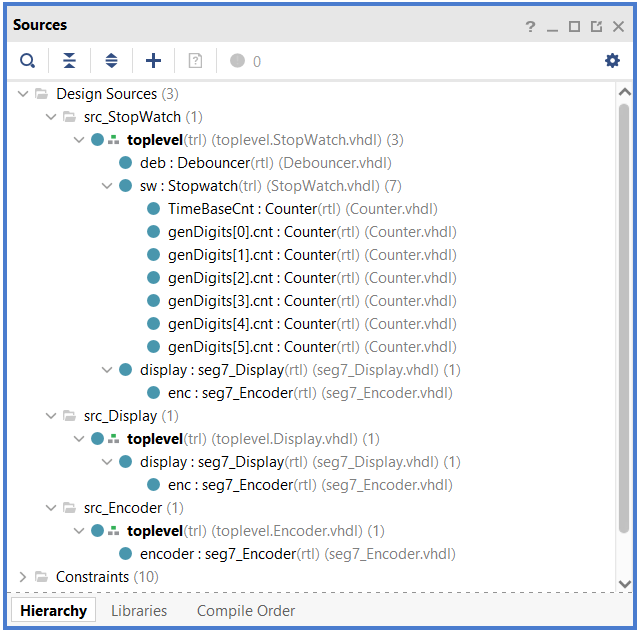Click top-module icon beside toplevel.Display.vhdl
This screenshot has height=638, width=642.
[113, 439]
